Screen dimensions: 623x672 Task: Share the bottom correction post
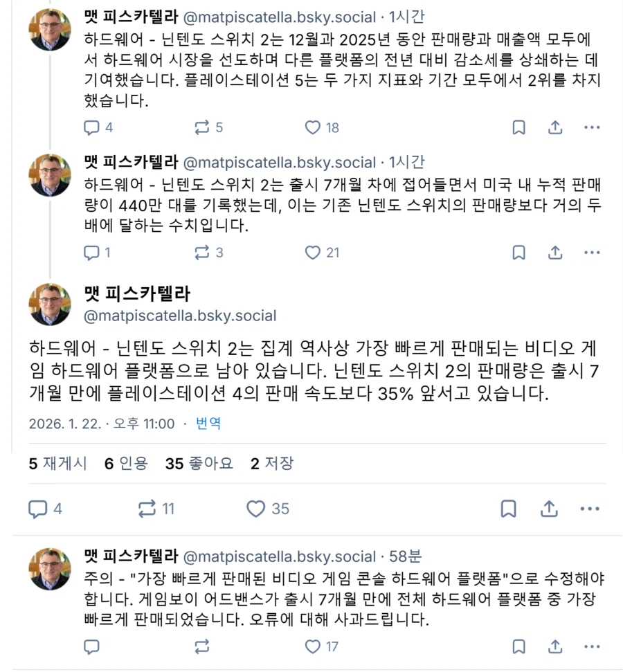[x=554, y=647]
